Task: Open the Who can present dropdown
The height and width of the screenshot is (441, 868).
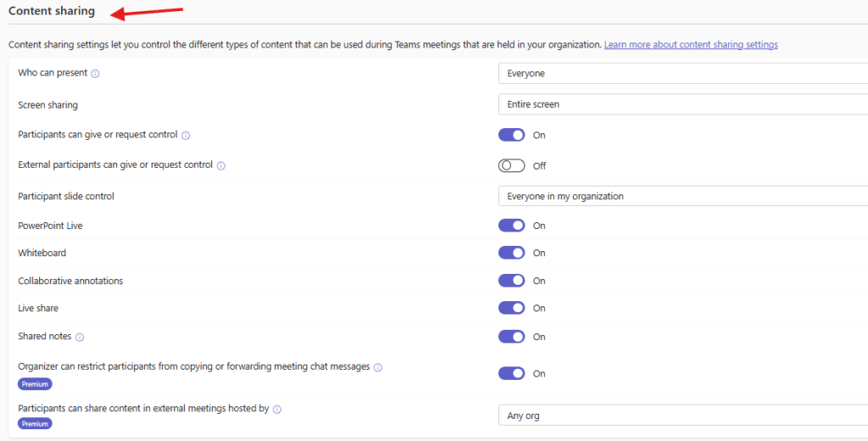Action: tap(682, 74)
